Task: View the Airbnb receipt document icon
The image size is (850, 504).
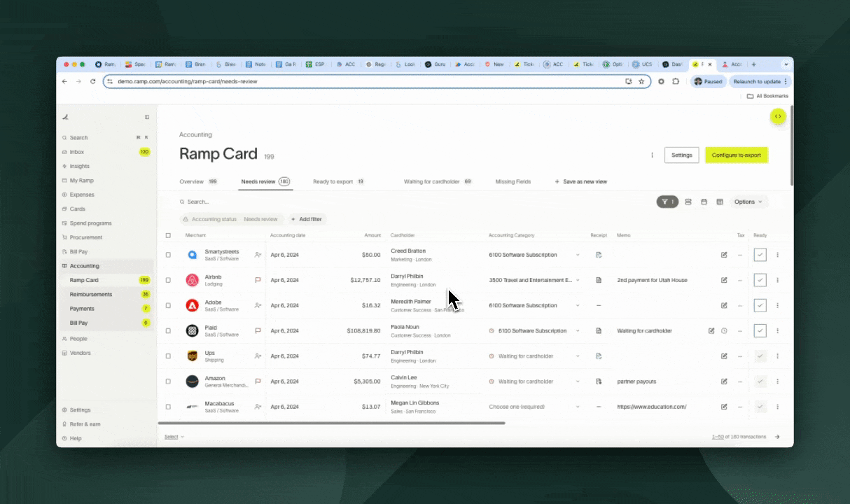Action: [x=599, y=280]
